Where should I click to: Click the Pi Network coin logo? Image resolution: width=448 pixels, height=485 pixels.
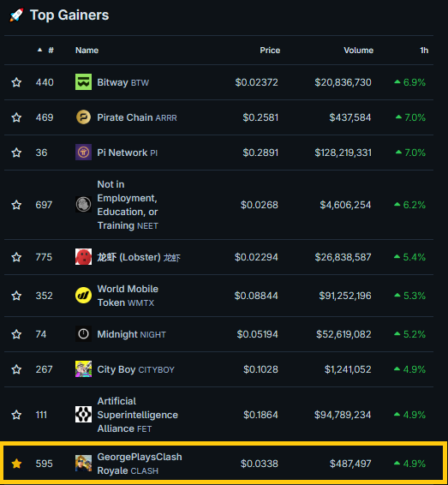click(x=83, y=153)
